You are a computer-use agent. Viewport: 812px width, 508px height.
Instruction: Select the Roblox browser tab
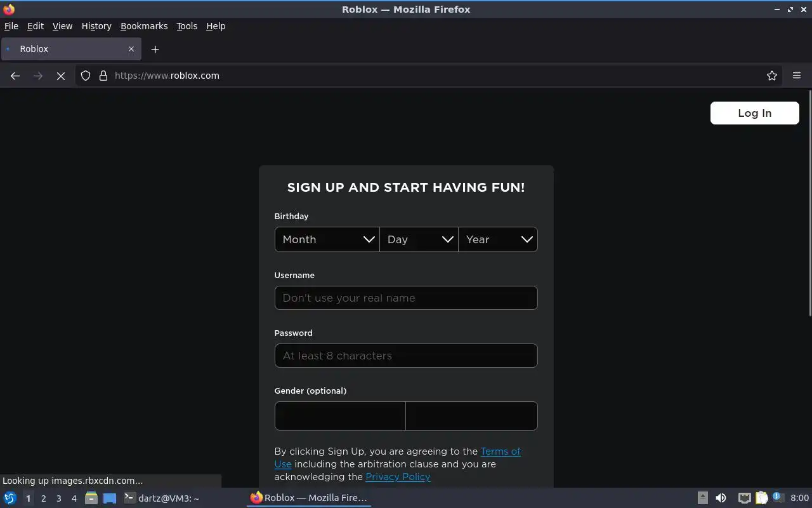(x=70, y=49)
